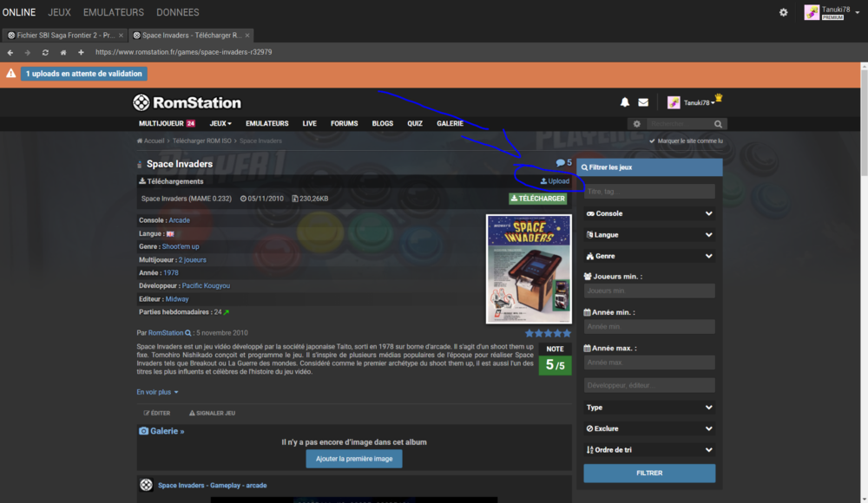Open the EMULATEURS app menu at top
Screen dimensions: 868x503
point(114,12)
